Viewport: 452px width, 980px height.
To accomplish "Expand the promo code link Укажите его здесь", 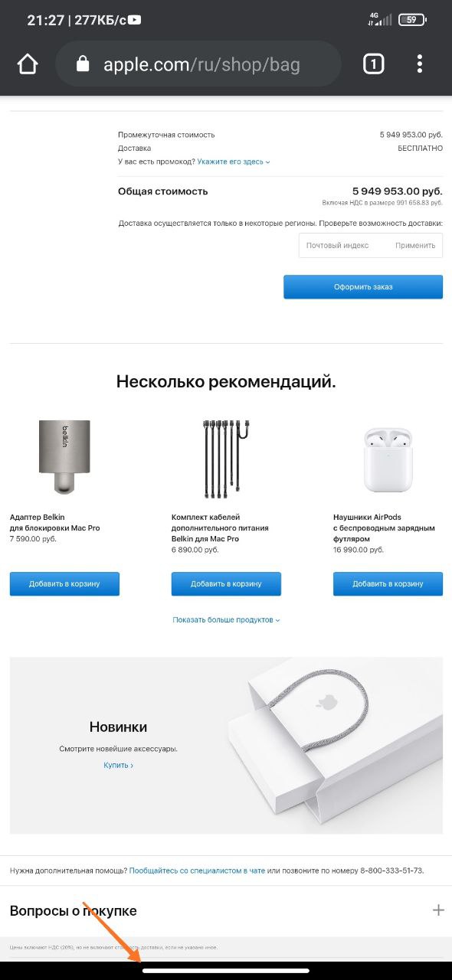I will pos(234,162).
